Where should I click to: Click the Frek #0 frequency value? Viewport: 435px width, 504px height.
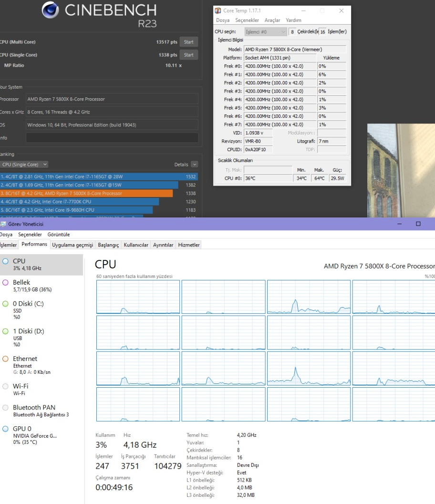tap(280, 66)
